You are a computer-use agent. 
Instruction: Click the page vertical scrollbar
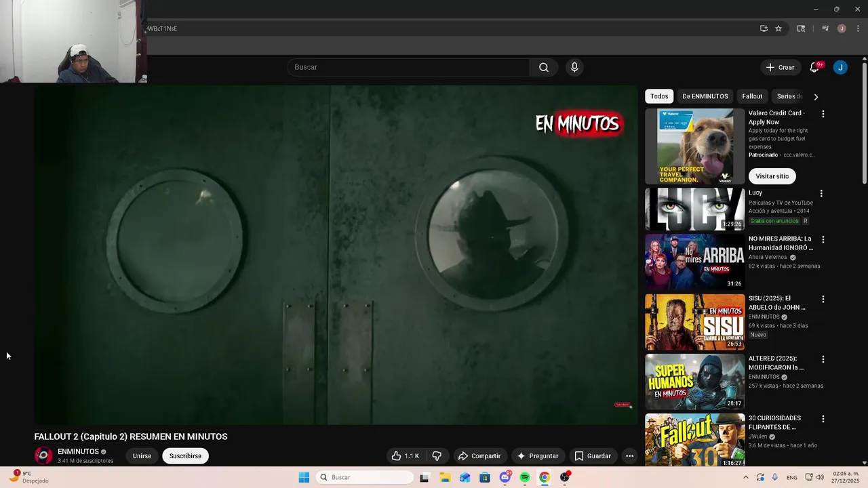point(865,122)
